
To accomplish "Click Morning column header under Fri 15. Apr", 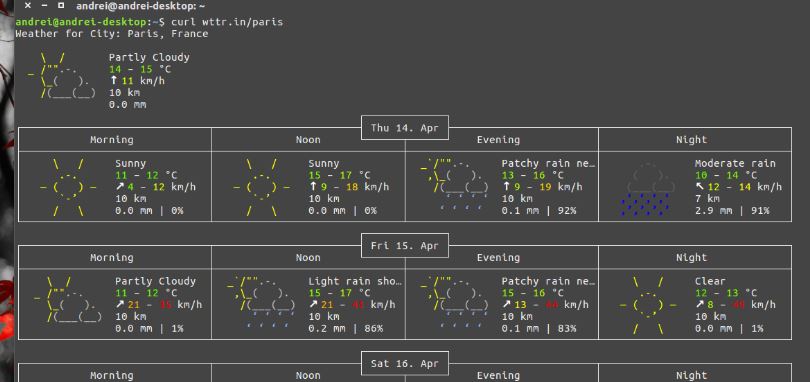I will (x=112, y=257).
